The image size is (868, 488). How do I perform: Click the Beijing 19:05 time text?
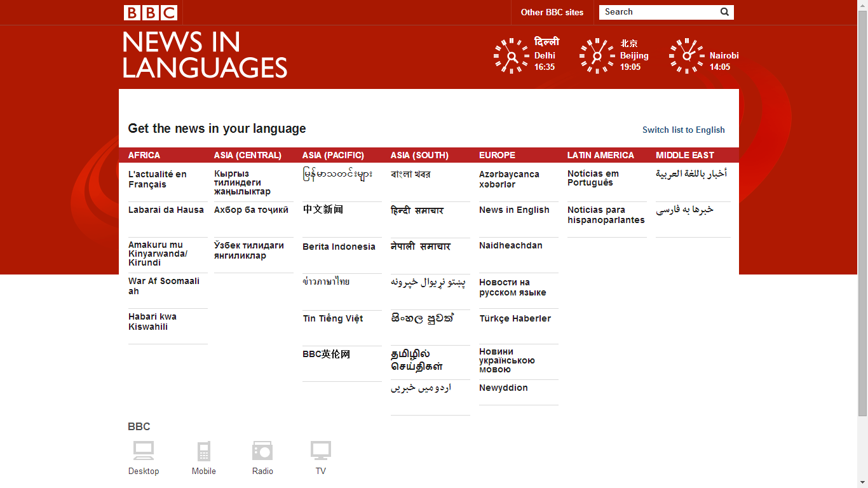point(630,67)
